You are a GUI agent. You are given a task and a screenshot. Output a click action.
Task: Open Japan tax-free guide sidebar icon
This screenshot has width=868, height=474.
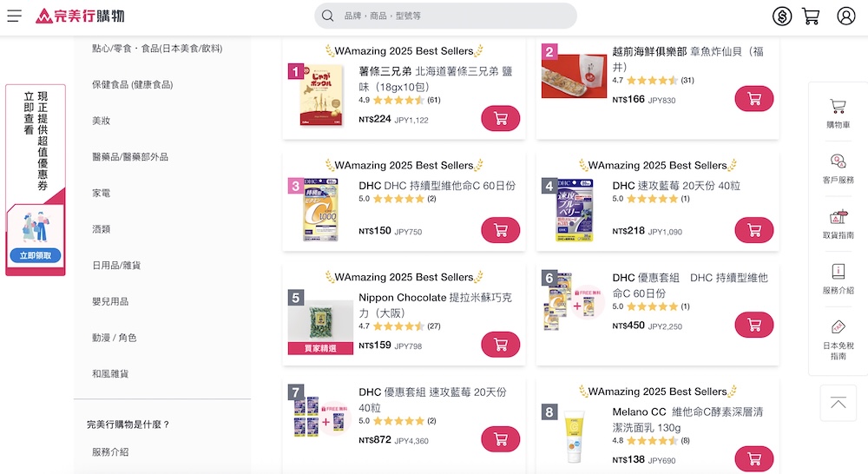838,339
